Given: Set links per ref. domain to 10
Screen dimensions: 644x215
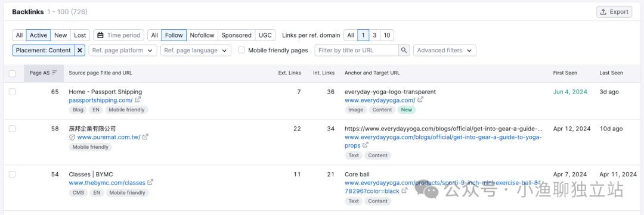Looking at the screenshot, I should point(387,35).
